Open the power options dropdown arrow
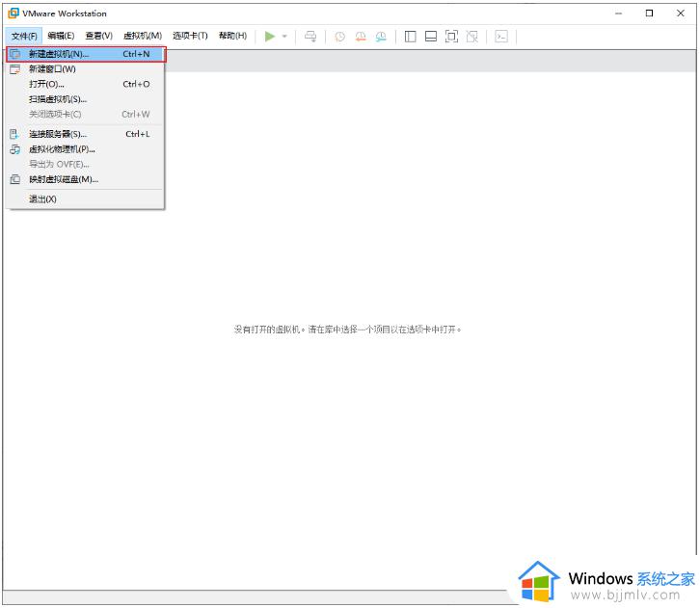Viewport: 700px width, 608px height. 284,36
